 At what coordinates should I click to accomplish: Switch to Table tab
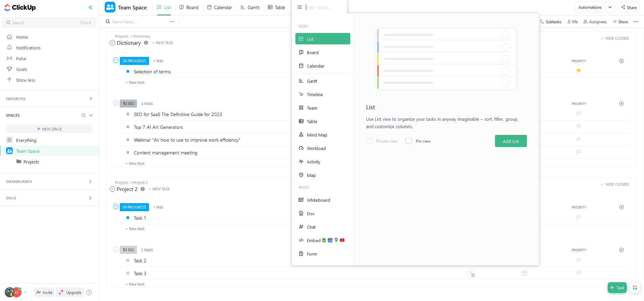[276, 7]
